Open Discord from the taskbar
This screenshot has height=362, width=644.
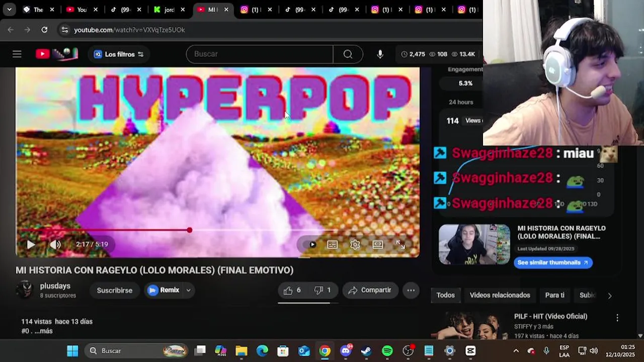point(346,350)
